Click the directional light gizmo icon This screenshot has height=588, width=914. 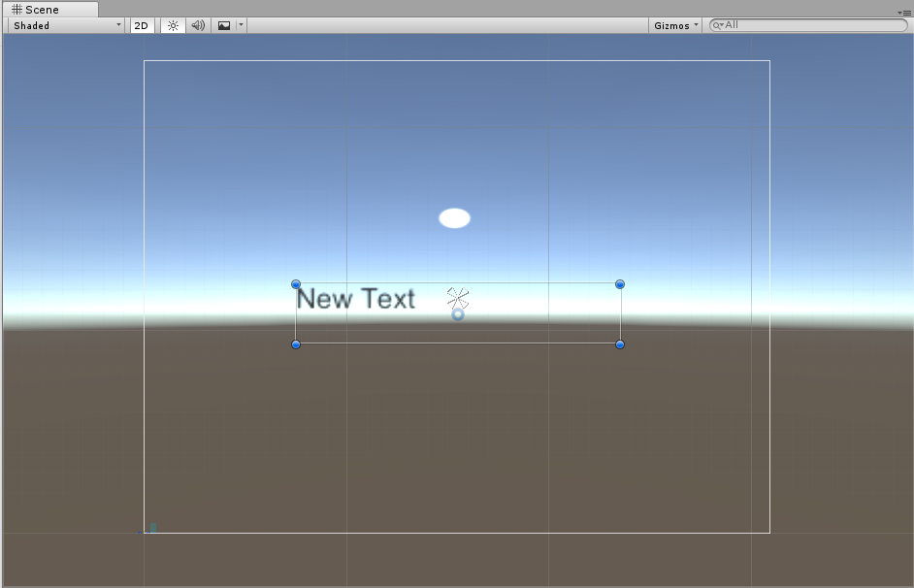458,298
